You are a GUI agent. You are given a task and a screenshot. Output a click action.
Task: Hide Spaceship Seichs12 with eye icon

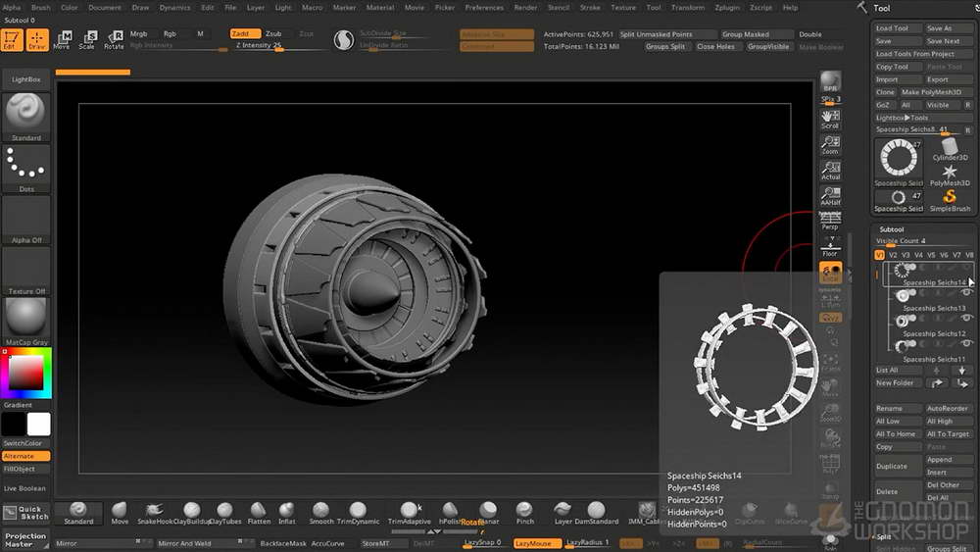point(966,319)
